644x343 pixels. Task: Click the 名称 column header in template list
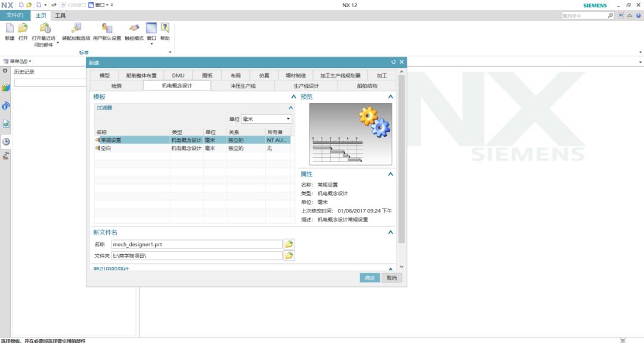click(x=132, y=132)
